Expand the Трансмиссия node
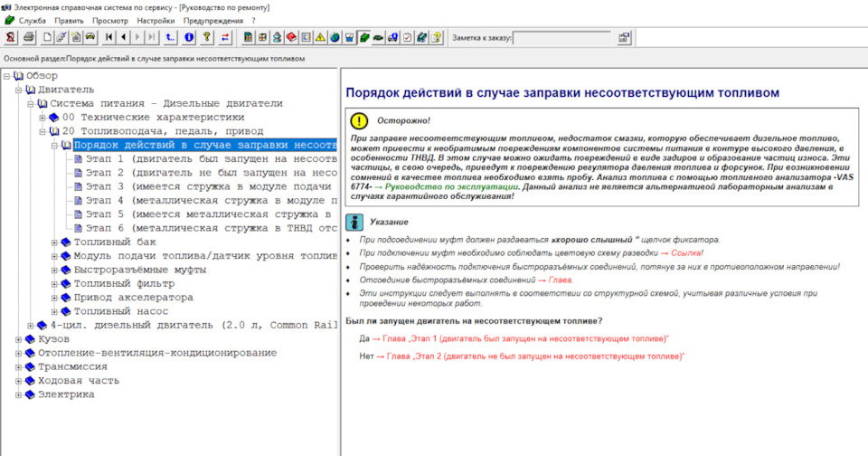This screenshot has width=868, height=456. pos(18,366)
